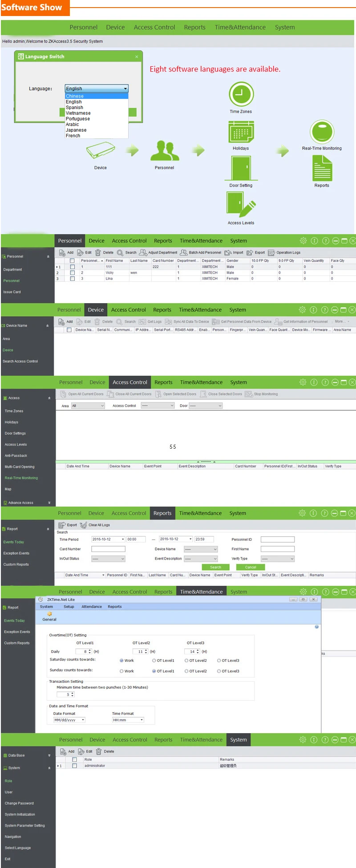356x868 pixels.
Task: Expand the Date Format MM/dd/yyyy dropdown
Action: 69,720
